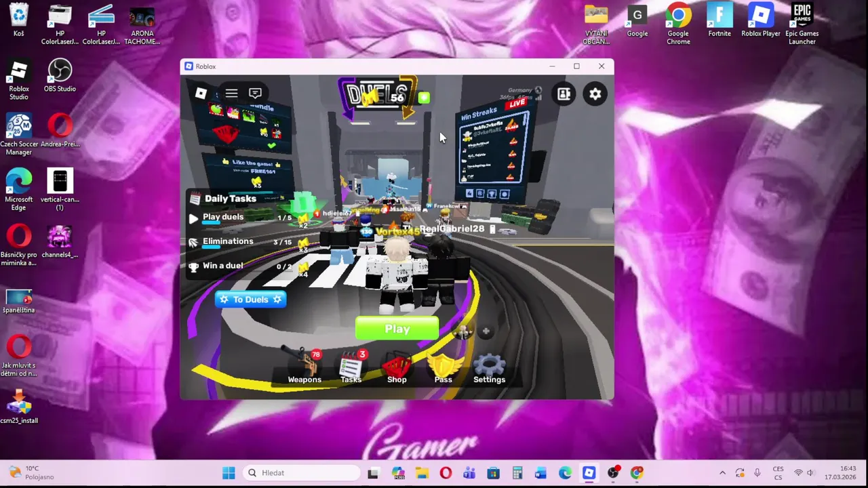Select the Eliminations daily task
The width and height of the screenshot is (868, 488).
[x=248, y=242]
